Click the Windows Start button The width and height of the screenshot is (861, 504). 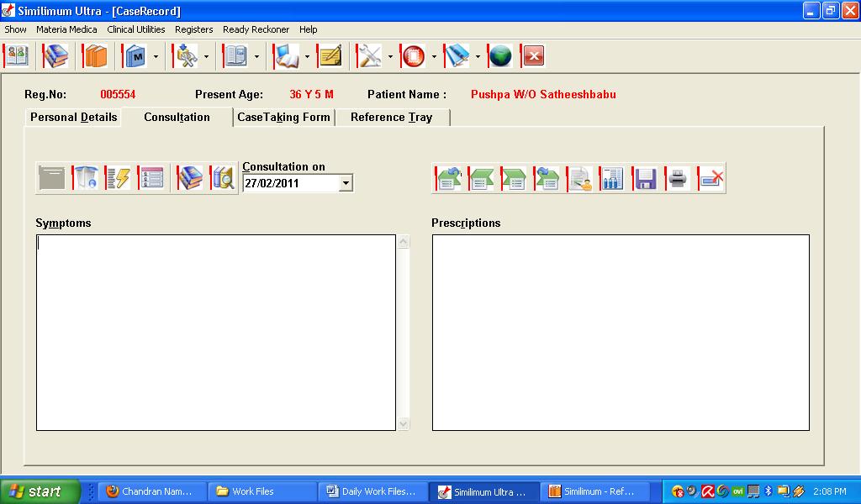point(40,491)
